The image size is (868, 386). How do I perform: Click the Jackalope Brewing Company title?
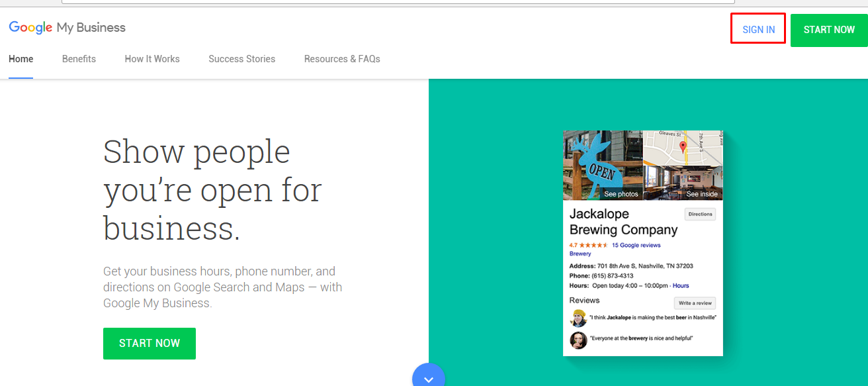click(x=623, y=222)
